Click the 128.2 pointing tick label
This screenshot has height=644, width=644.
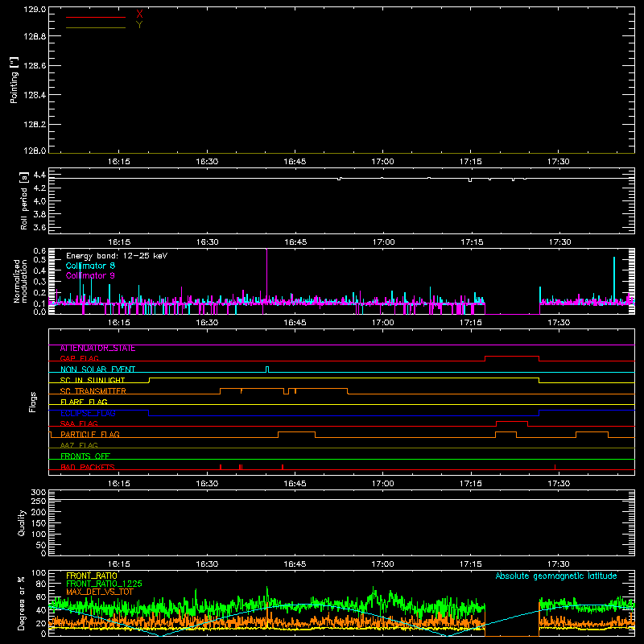point(35,125)
